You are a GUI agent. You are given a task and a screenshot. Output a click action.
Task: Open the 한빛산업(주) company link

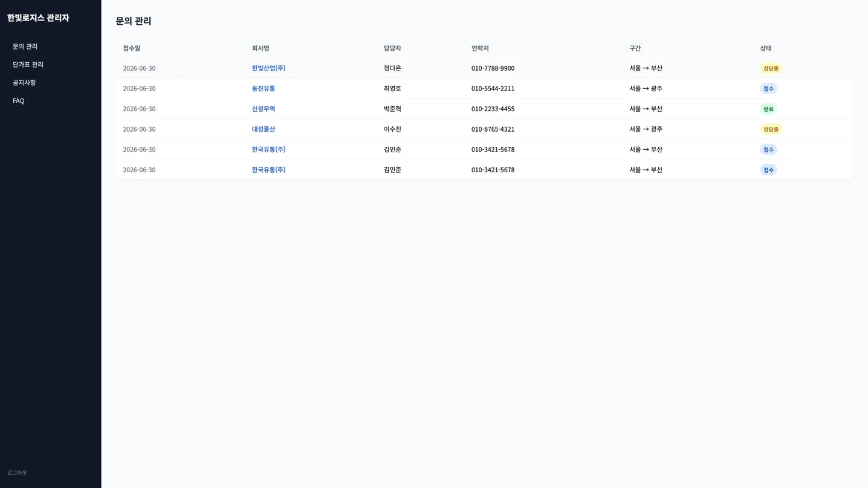[x=268, y=68]
